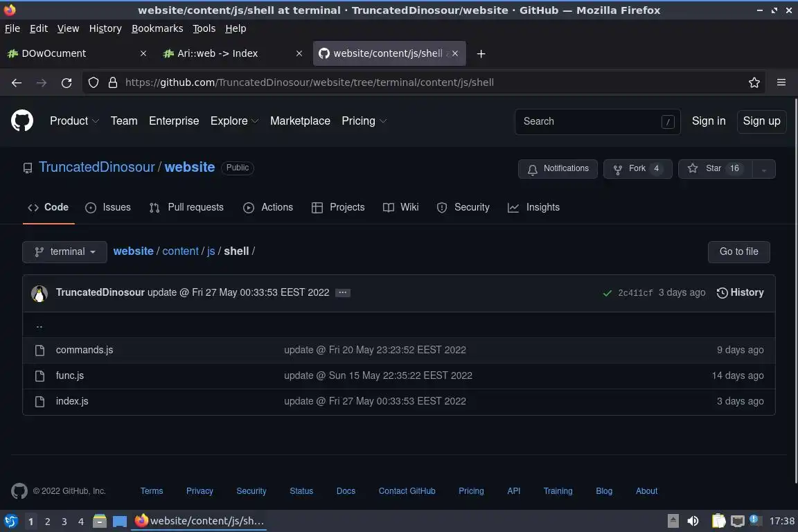This screenshot has width=798, height=532.
Task: Open a new tab with the plus icon
Action: click(481, 53)
